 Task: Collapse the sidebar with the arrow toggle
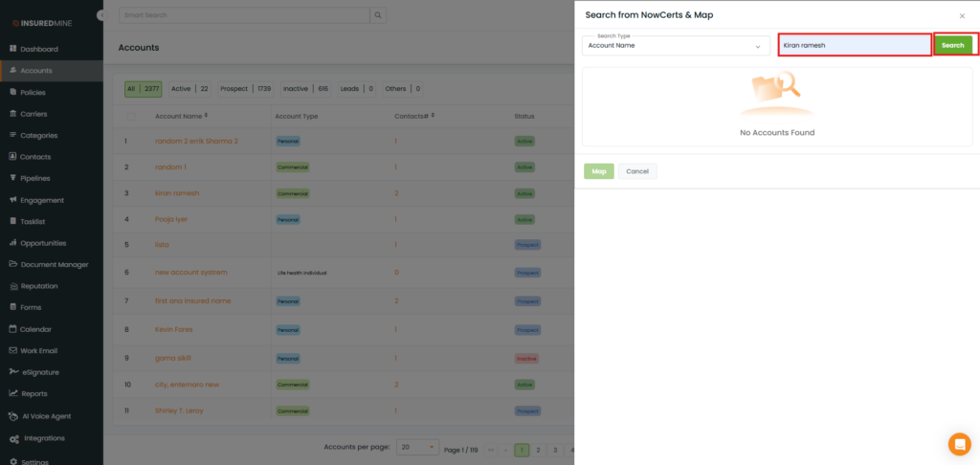click(101, 15)
